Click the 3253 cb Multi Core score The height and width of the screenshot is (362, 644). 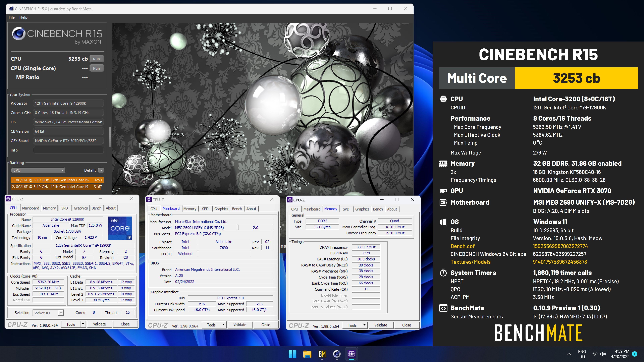pyautogui.click(x=576, y=78)
